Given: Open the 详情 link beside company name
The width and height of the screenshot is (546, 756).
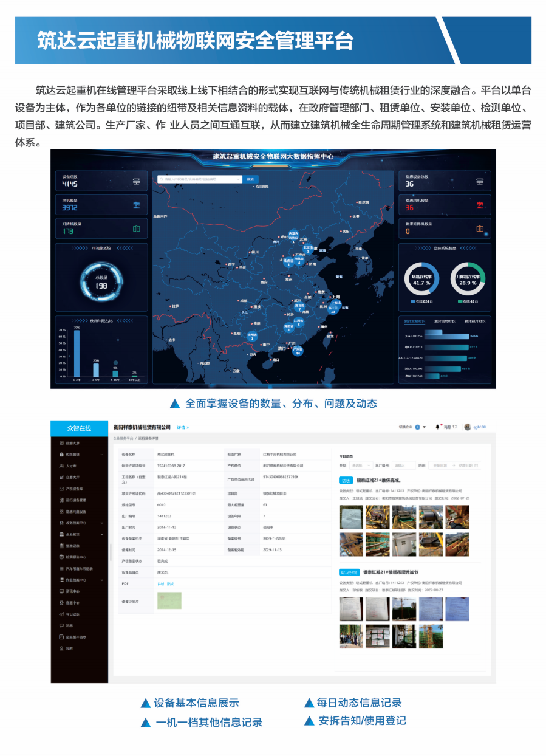Looking at the screenshot, I should point(182,428).
